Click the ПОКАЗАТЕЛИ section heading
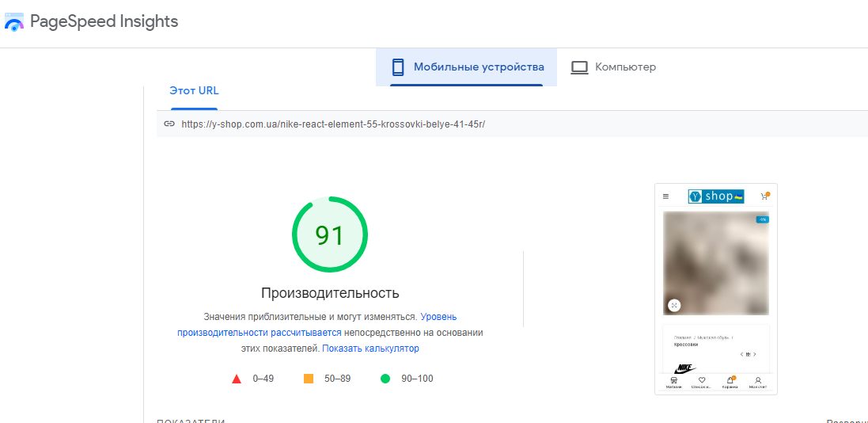This screenshot has width=868, height=423. coord(191,421)
